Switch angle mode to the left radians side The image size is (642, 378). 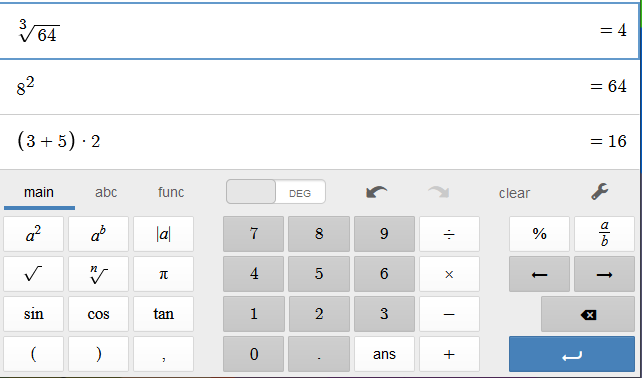[251, 192]
